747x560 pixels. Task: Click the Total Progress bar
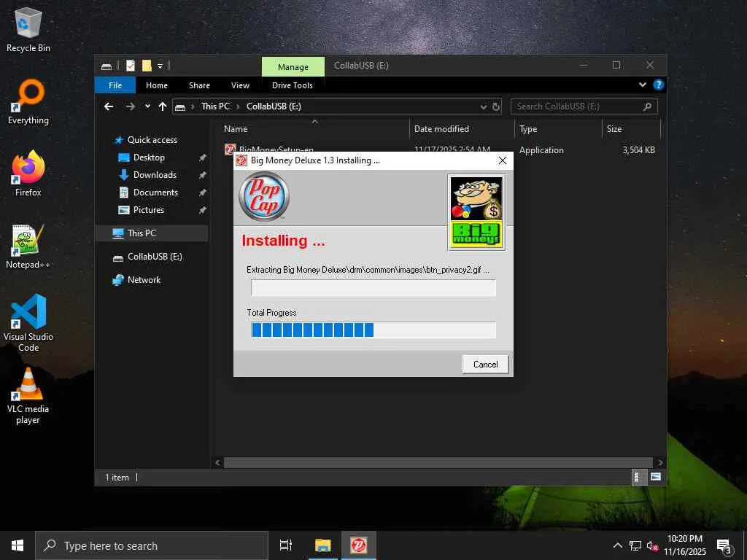tap(373, 330)
